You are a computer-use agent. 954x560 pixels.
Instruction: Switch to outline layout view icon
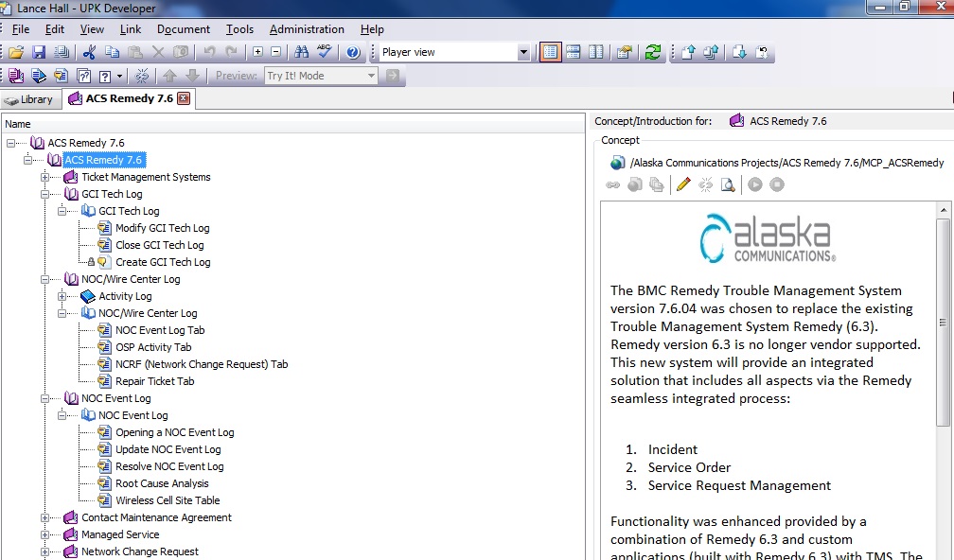pyautogui.click(x=551, y=52)
